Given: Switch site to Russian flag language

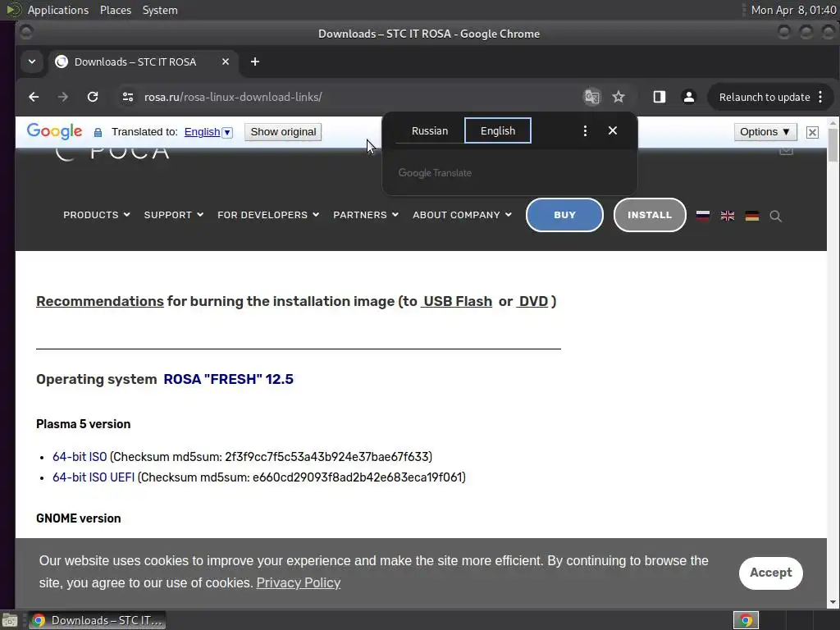Looking at the screenshot, I should click(703, 216).
